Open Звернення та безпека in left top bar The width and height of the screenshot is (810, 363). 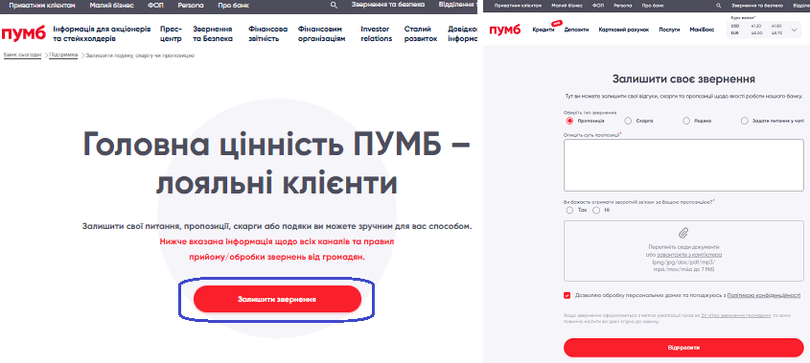(x=388, y=5)
